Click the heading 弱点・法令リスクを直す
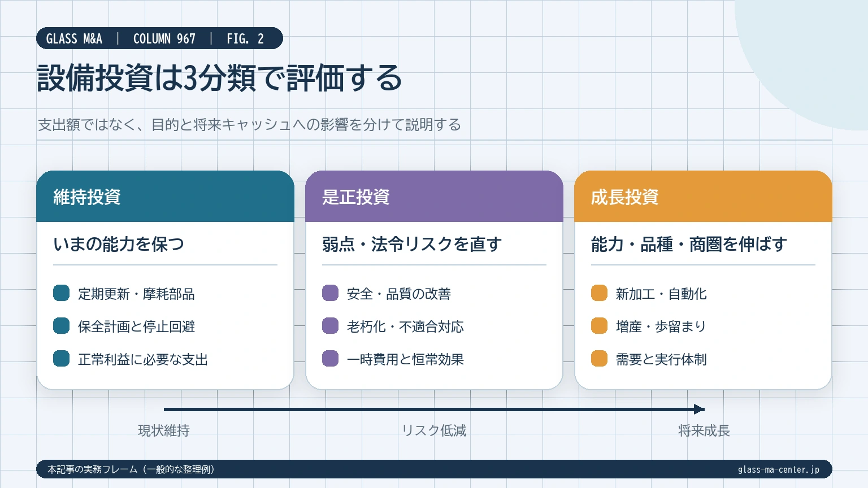The image size is (868, 488). [x=412, y=244]
